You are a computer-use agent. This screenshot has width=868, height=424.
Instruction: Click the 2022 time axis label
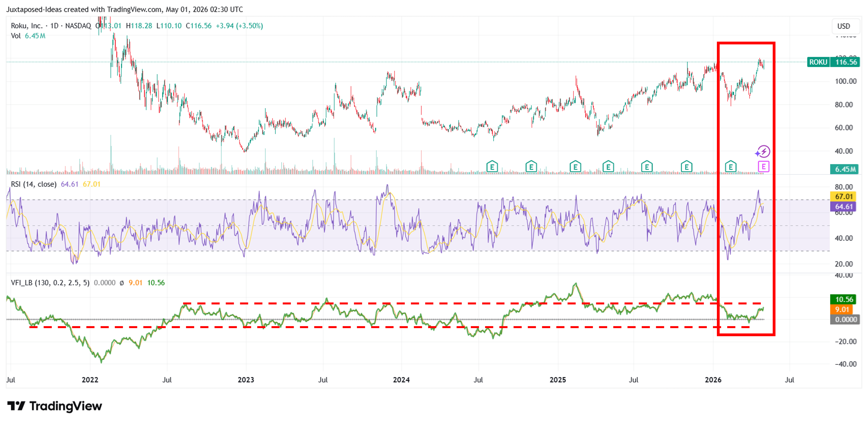(x=90, y=380)
